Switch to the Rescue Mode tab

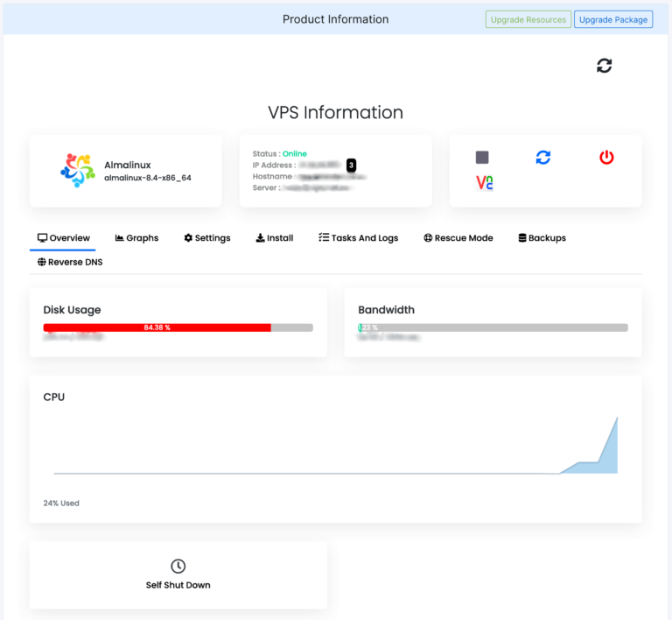tap(458, 238)
